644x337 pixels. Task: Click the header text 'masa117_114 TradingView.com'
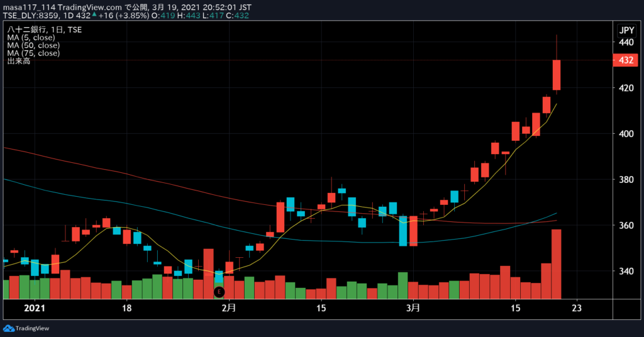point(62,8)
